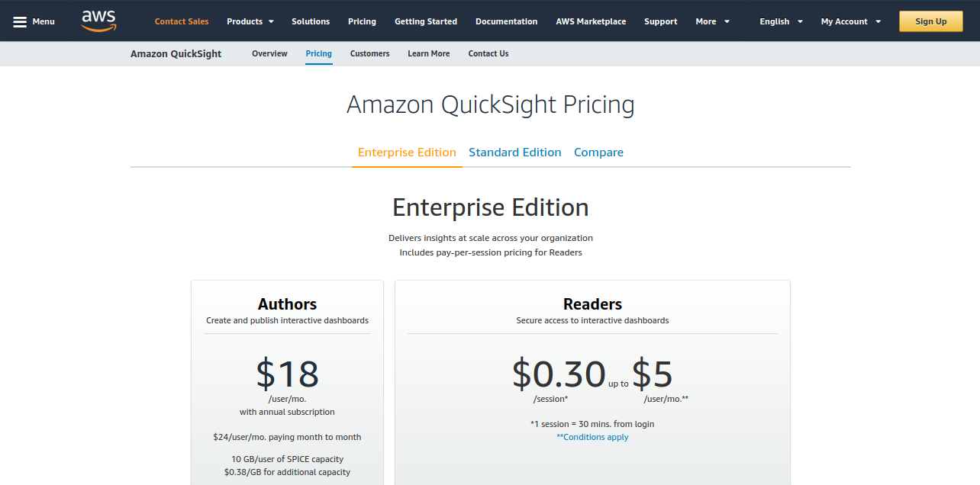Image resolution: width=980 pixels, height=485 pixels.
Task: Open the English language dropdown
Action: pos(779,21)
